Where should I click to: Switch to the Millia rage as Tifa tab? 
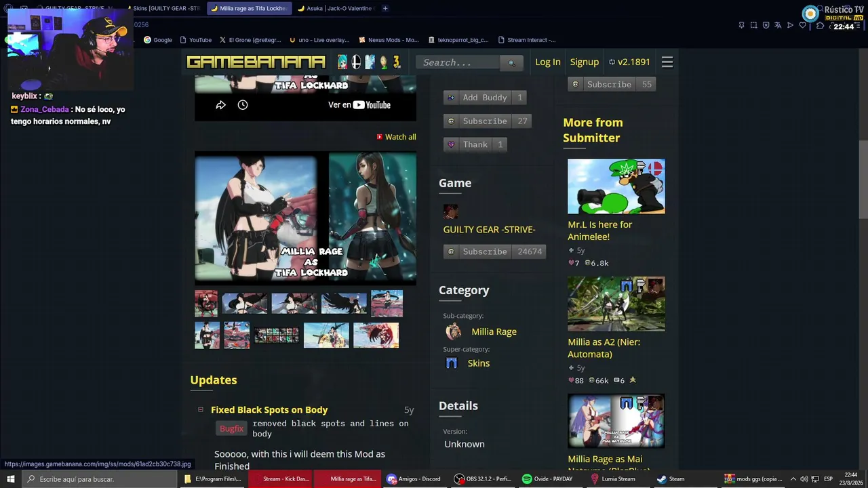pyautogui.click(x=249, y=8)
